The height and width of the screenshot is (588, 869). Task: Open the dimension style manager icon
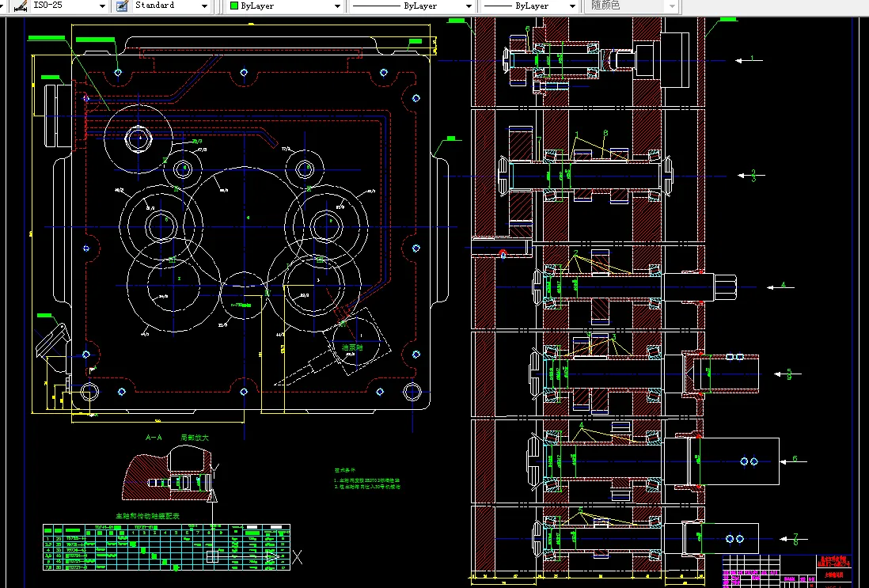click(x=21, y=6)
